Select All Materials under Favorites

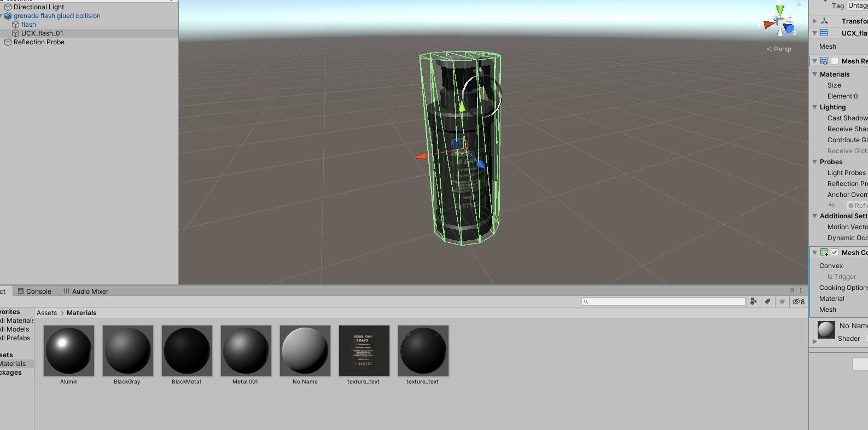(16, 321)
